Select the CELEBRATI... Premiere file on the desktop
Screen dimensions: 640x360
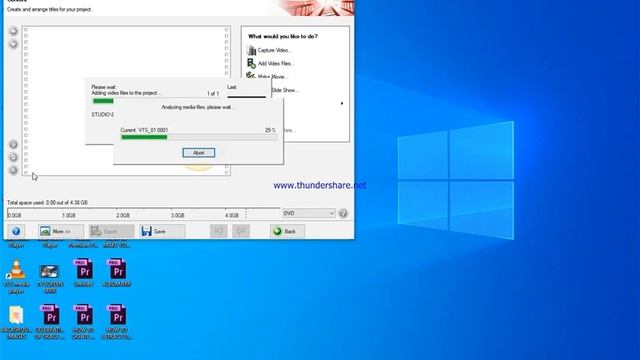click(50, 322)
